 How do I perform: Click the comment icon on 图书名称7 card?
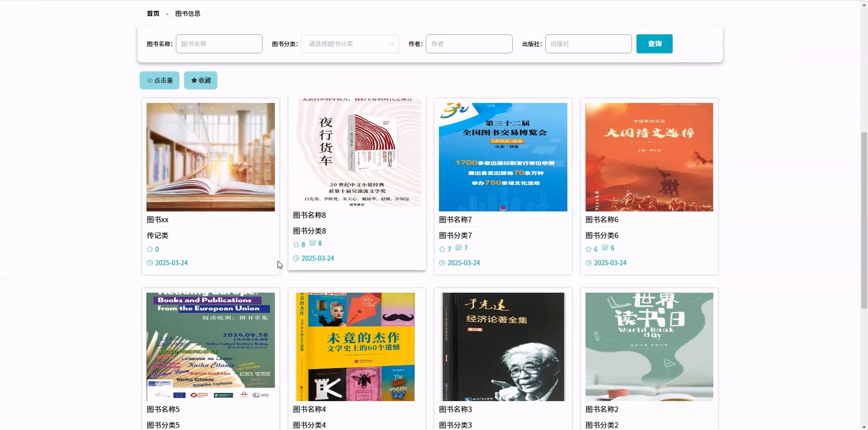coord(459,247)
